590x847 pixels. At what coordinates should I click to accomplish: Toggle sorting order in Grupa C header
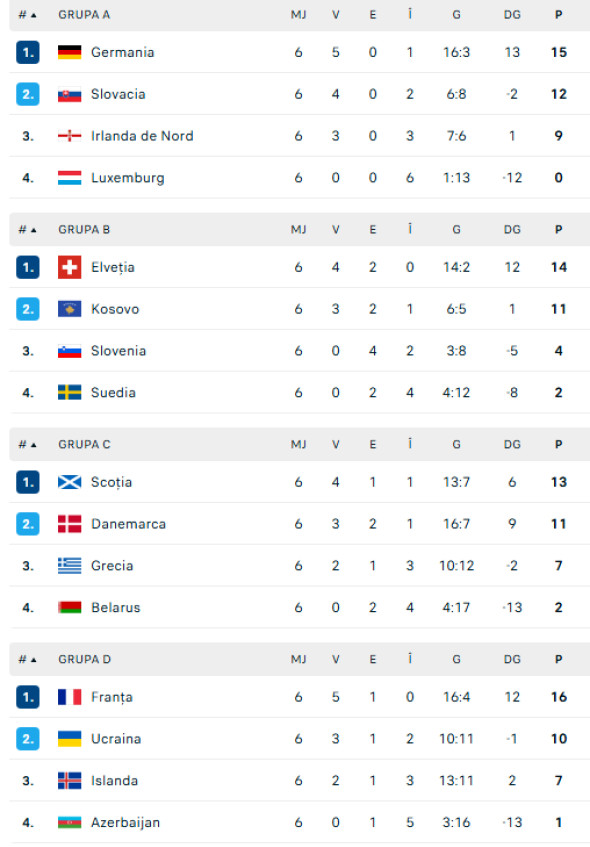[32, 444]
